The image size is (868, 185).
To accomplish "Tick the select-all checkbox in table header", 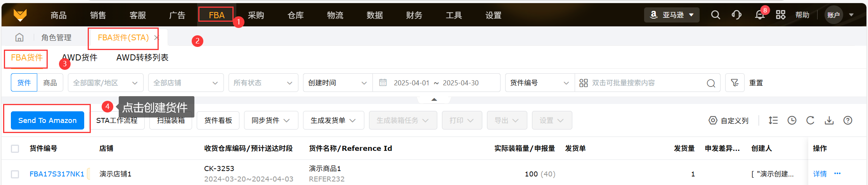I will [15, 149].
